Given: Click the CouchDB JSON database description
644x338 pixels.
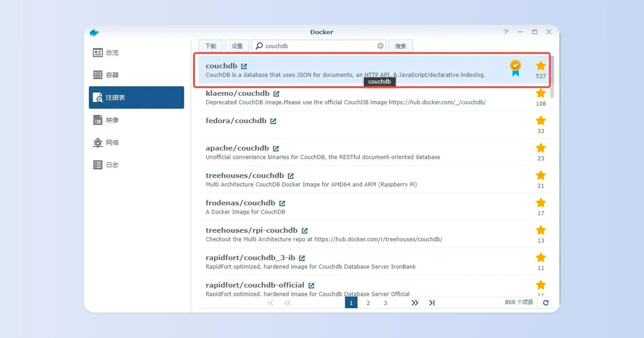Looking at the screenshot, I should [x=345, y=75].
